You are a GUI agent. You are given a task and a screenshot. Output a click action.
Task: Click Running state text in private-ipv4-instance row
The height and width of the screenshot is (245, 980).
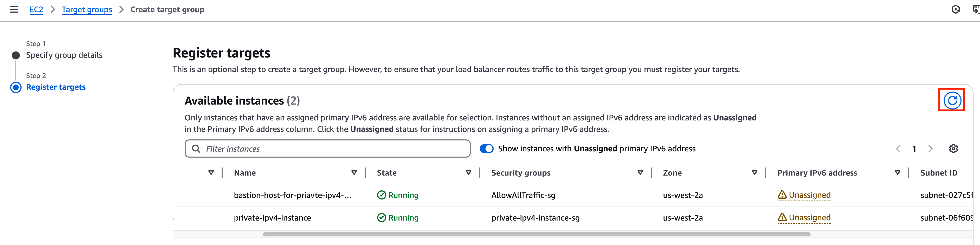pos(403,218)
